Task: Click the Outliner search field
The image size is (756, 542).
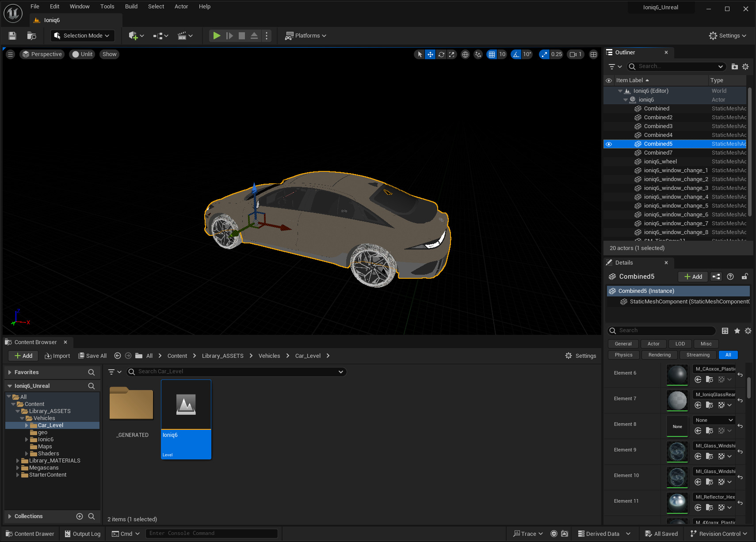Action: [x=676, y=67]
